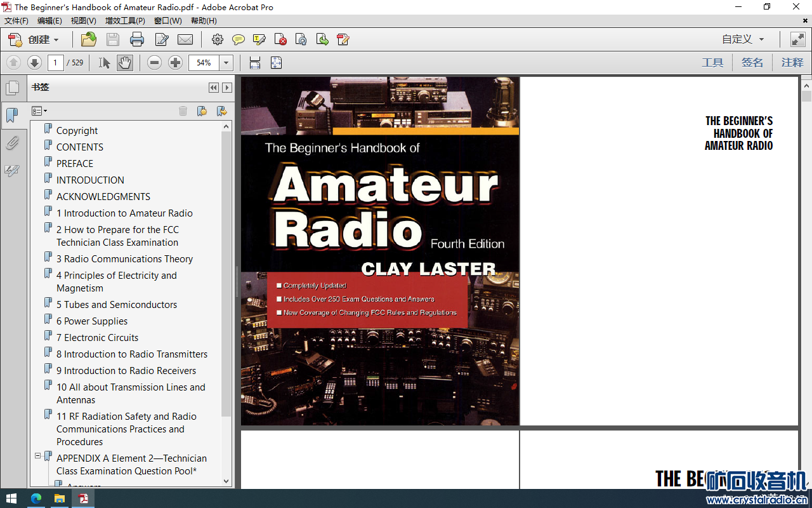Jump to the Copyright bookmark
The height and width of the screenshot is (508, 812).
(77, 131)
